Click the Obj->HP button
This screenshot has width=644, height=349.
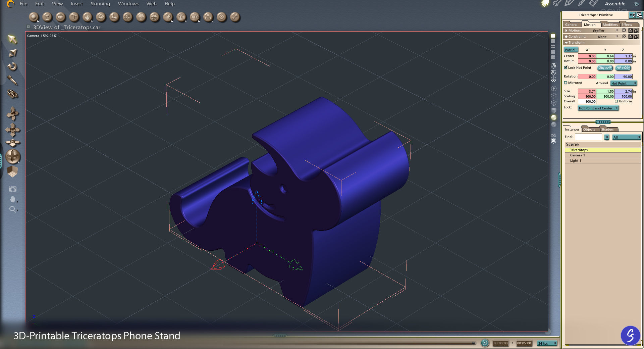tap(605, 68)
